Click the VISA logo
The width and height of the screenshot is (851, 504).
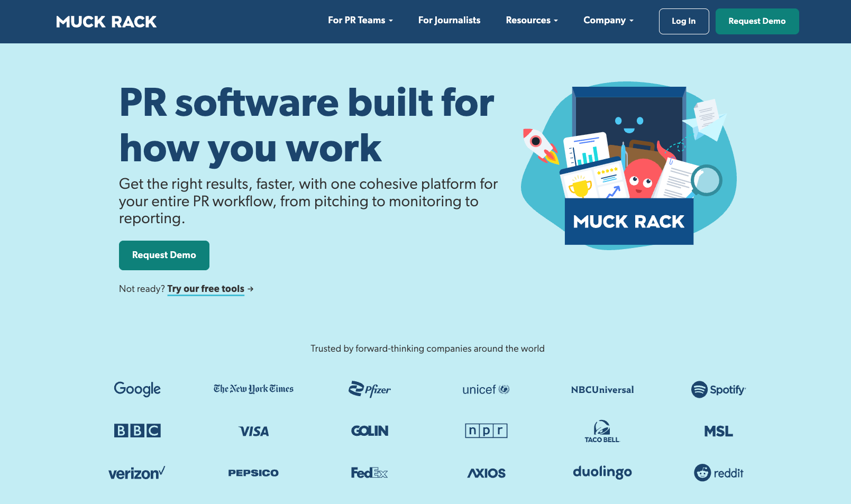click(253, 432)
